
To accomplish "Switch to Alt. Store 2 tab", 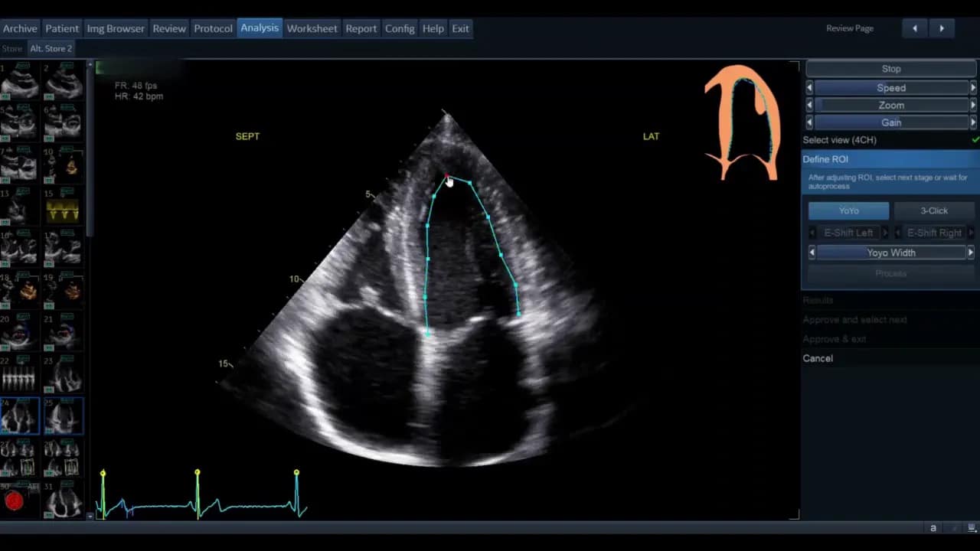I will pyautogui.click(x=51, y=48).
